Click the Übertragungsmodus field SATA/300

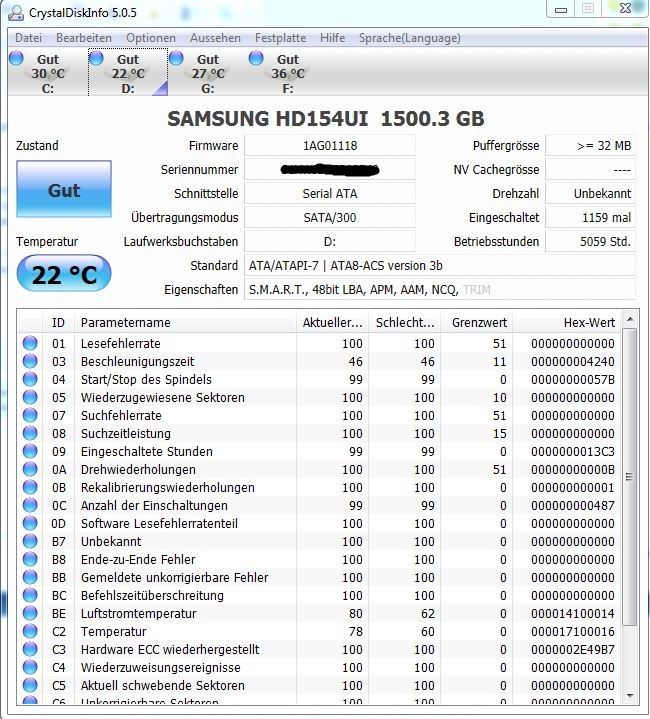pos(330,217)
